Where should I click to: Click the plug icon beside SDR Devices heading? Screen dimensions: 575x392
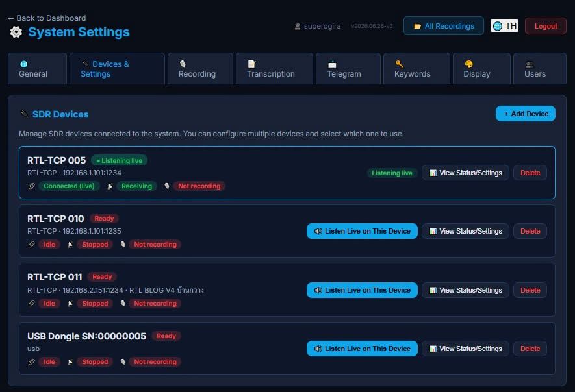point(24,114)
